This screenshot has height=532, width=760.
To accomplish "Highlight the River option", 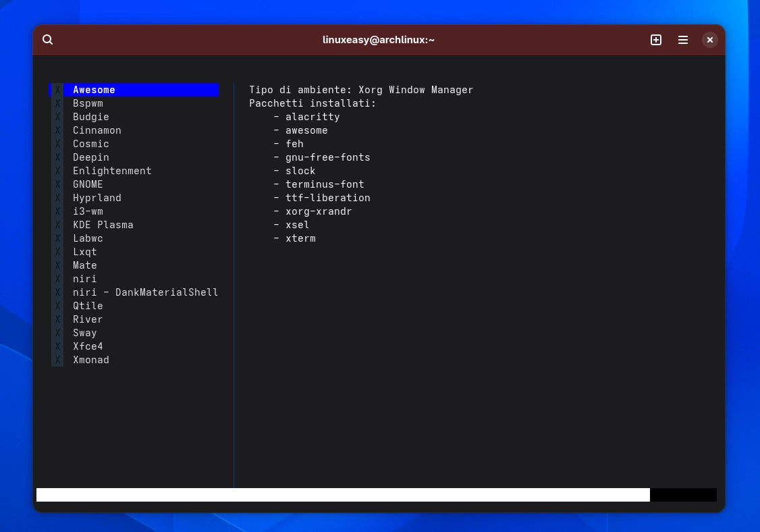I will (x=88, y=319).
